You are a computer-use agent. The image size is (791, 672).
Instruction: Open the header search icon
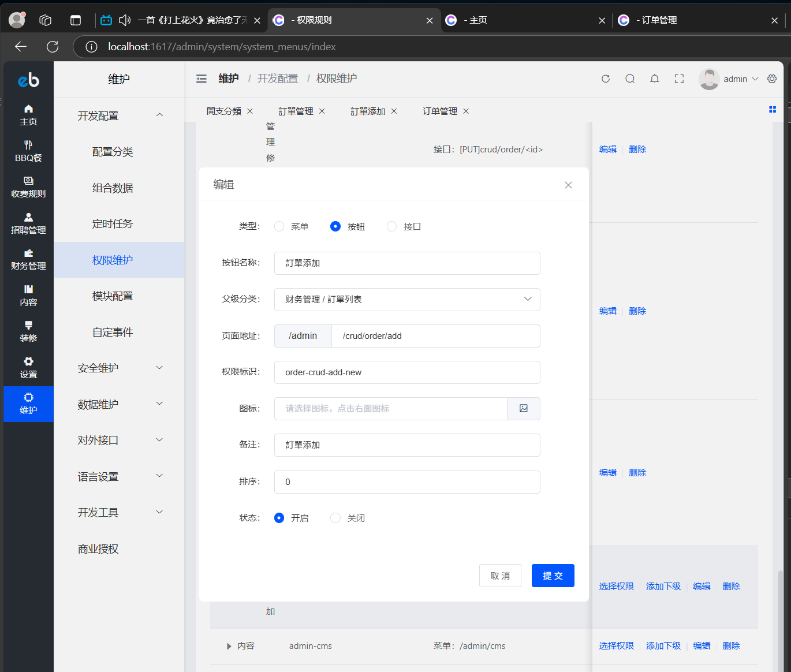click(x=630, y=79)
